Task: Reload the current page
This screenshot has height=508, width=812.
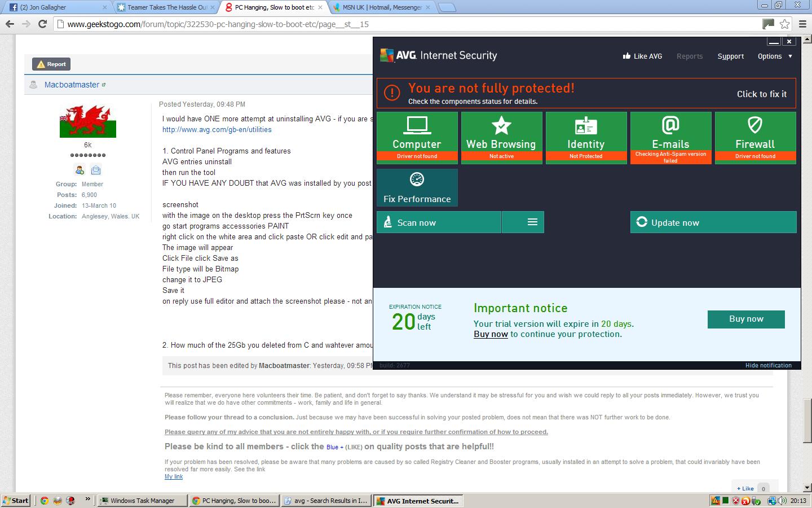Action: [42, 24]
